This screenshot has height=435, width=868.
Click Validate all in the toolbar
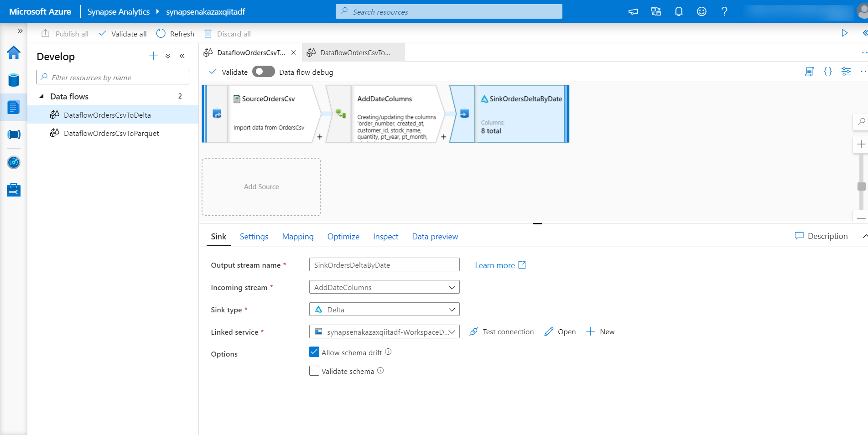[x=123, y=34]
